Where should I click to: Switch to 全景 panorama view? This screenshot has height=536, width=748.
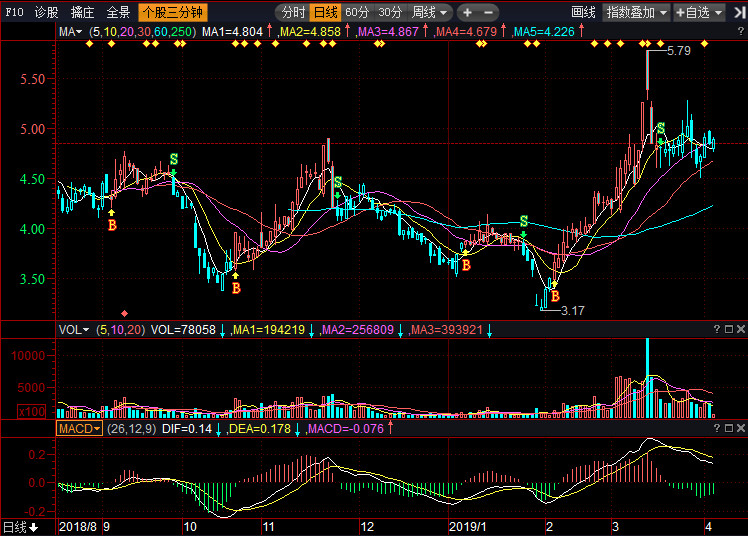[x=118, y=12]
